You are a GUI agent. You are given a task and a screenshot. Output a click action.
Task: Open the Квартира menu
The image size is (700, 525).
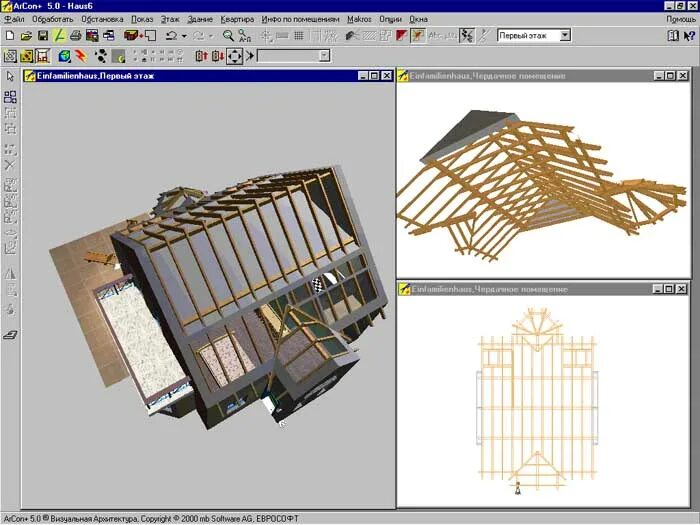238,19
